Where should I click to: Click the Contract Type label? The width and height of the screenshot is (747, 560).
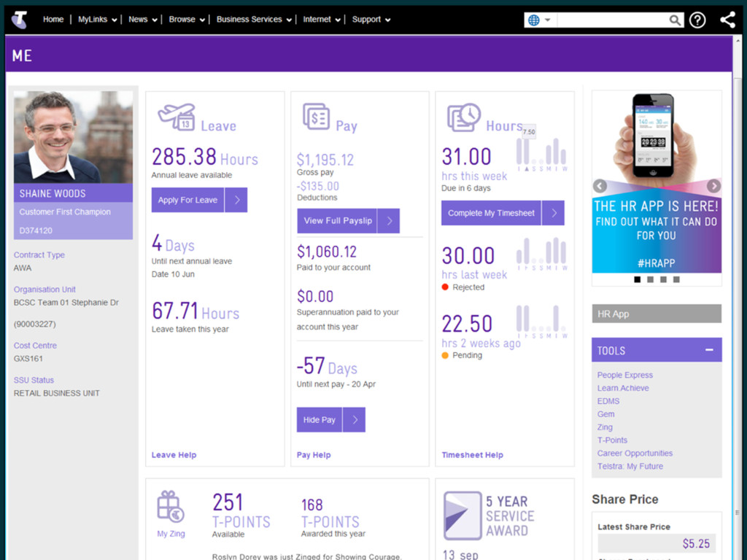tap(39, 254)
